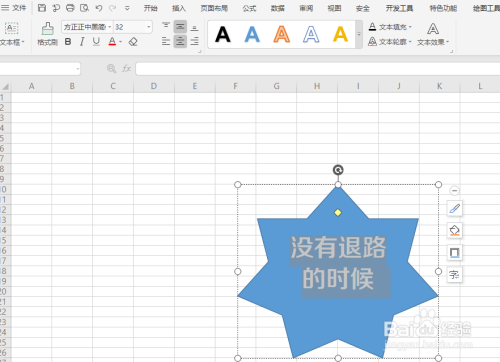Viewport: 500px width, 362px height.
Task: Toggle middle vertical alignment
Action: tap(180, 26)
